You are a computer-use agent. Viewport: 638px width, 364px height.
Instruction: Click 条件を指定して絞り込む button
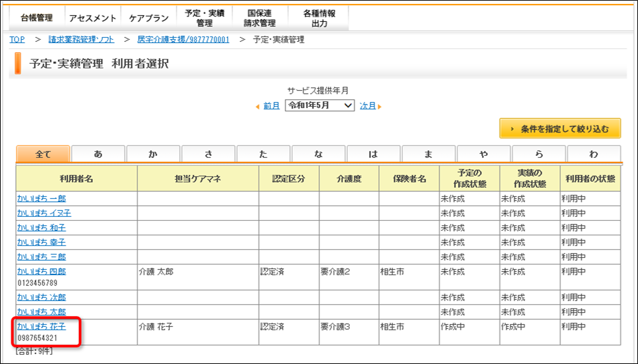[x=560, y=129]
